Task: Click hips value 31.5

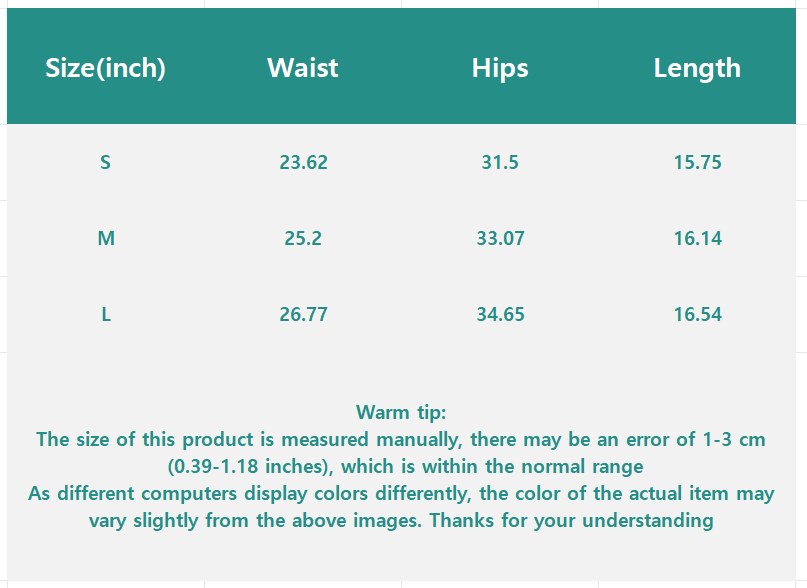Action: (500, 162)
